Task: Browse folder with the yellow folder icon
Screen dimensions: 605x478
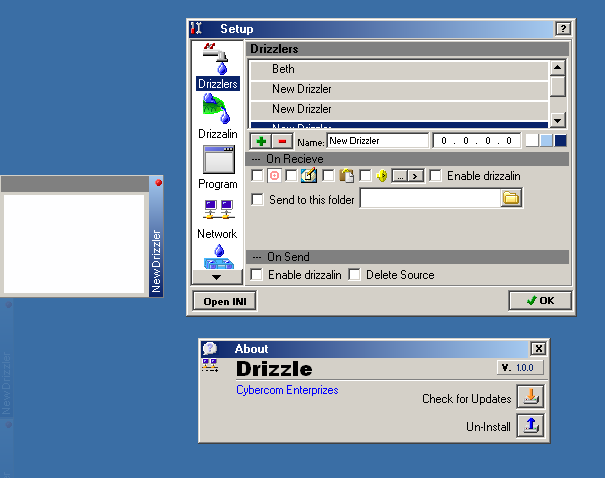Action: pyautogui.click(x=511, y=198)
